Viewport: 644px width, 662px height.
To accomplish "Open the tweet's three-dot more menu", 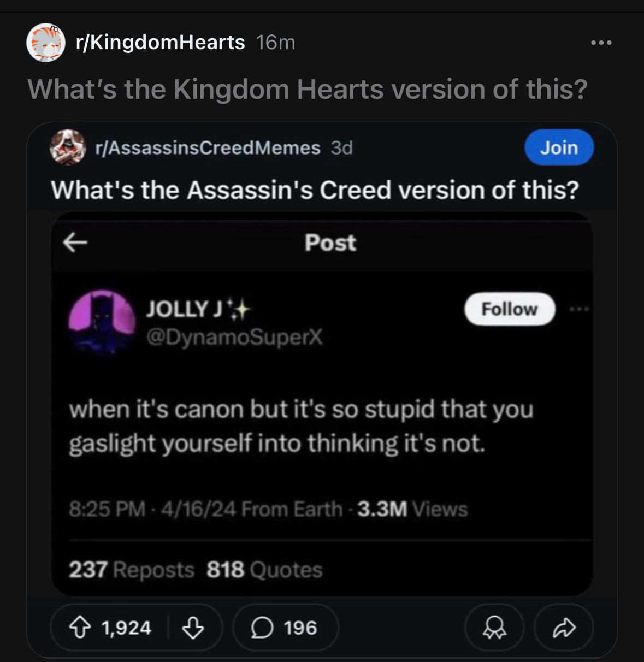I will tap(577, 309).
